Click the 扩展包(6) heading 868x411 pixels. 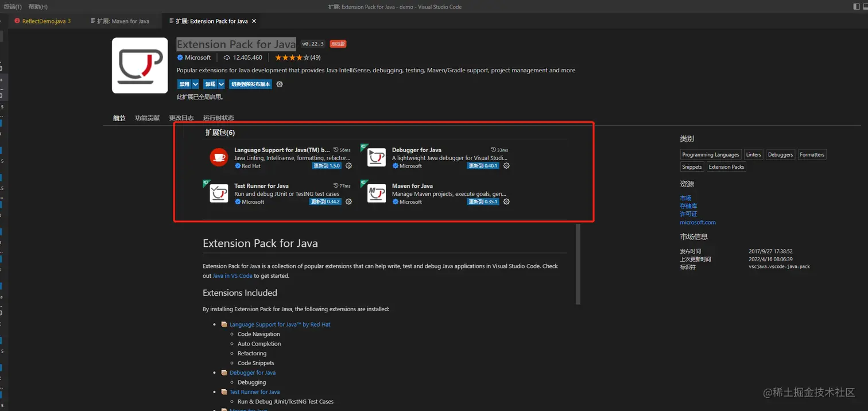click(x=220, y=133)
